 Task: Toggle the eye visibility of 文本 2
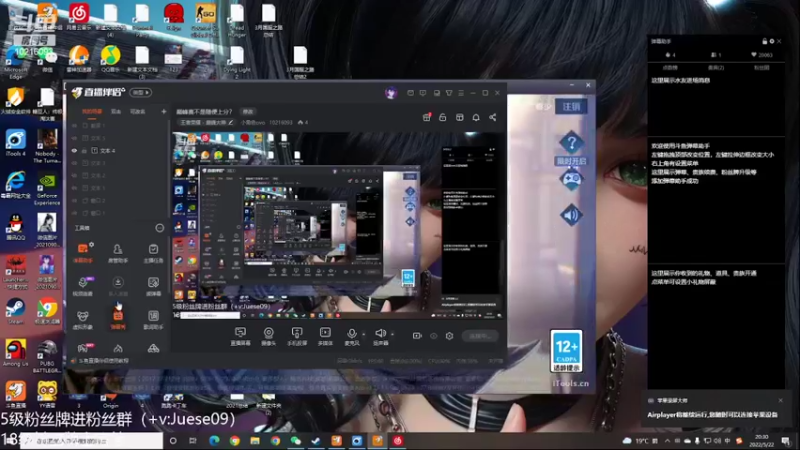click(74, 176)
